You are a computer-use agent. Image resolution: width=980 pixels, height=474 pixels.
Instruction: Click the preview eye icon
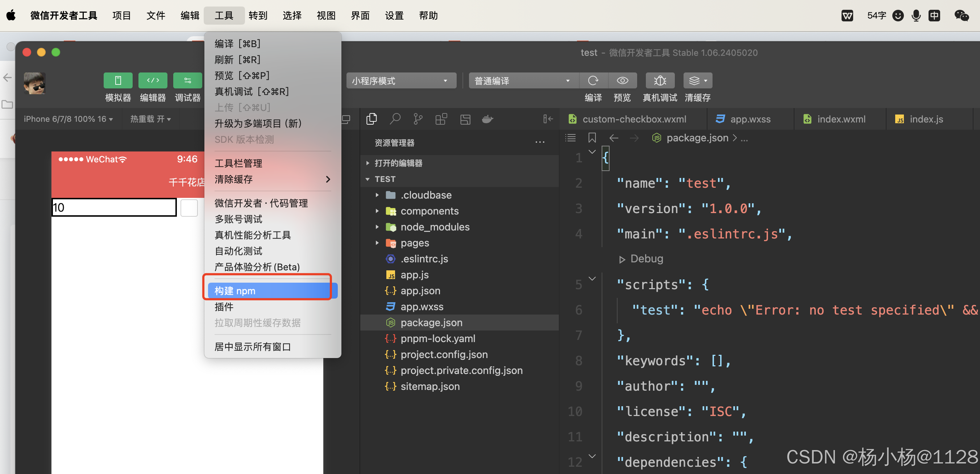coord(622,80)
